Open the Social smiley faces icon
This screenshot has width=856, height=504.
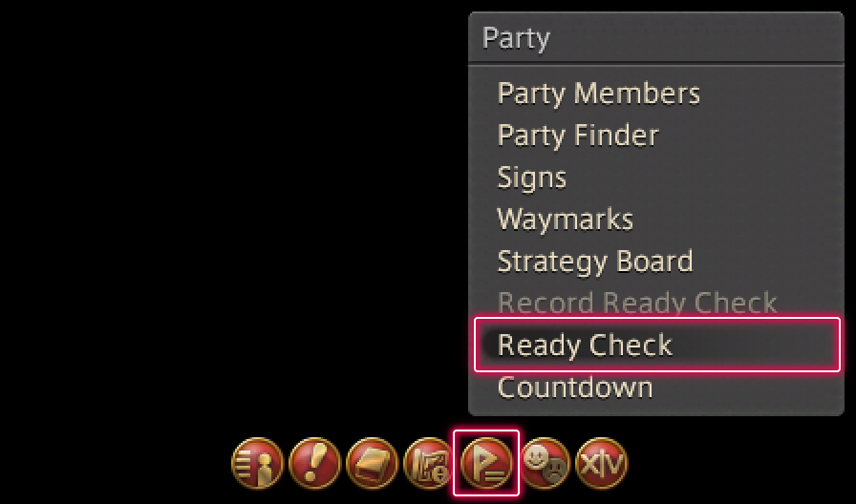tap(544, 463)
